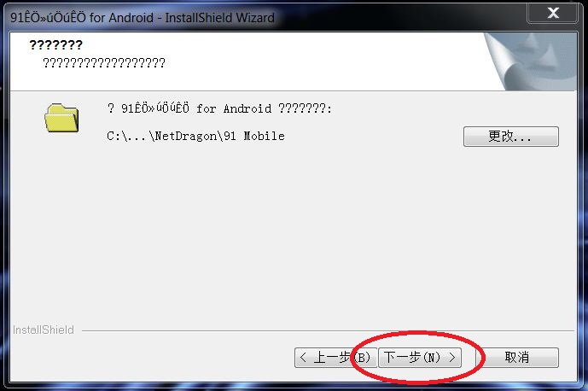The height and width of the screenshot is (391, 588).
Task: Click the separator line beside InstallShield
Action: (x=328, y=331)
